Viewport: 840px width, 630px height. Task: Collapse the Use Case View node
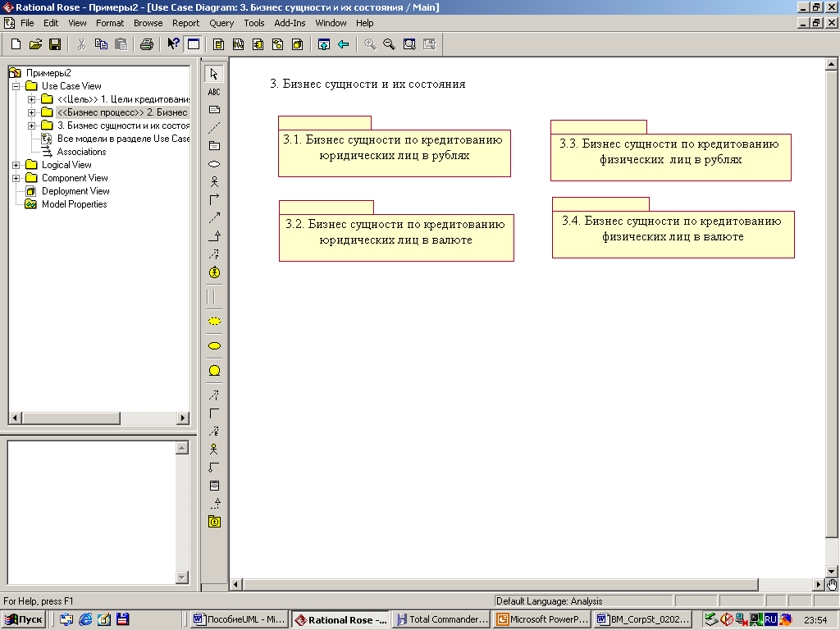coord(16,86)
